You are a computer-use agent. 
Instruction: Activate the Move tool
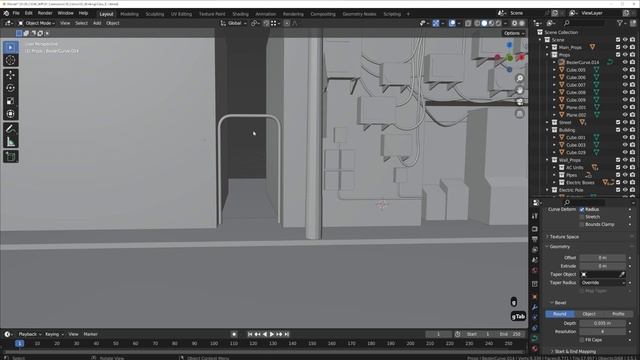point(11,75)
